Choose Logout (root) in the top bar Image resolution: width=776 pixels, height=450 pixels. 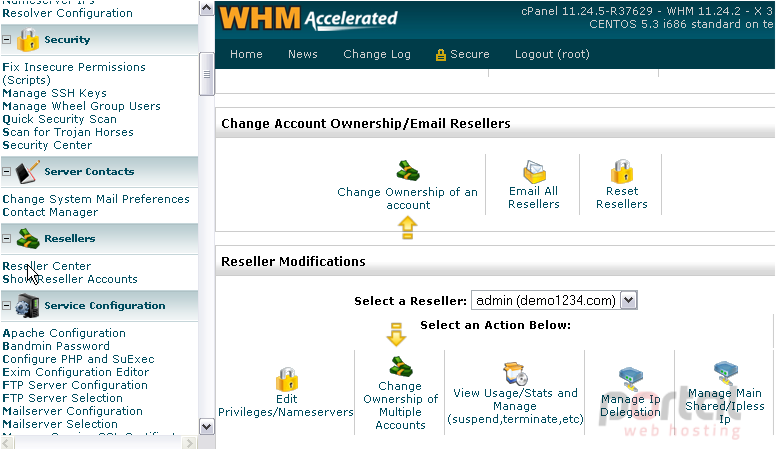(552, 54)
